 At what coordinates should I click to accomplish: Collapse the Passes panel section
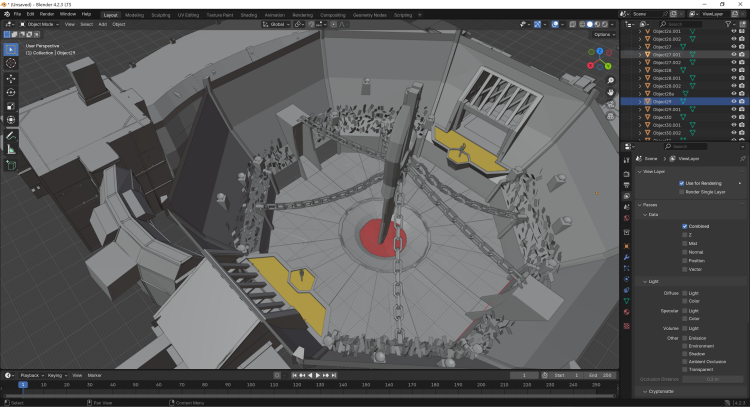[x=650, y=205]
